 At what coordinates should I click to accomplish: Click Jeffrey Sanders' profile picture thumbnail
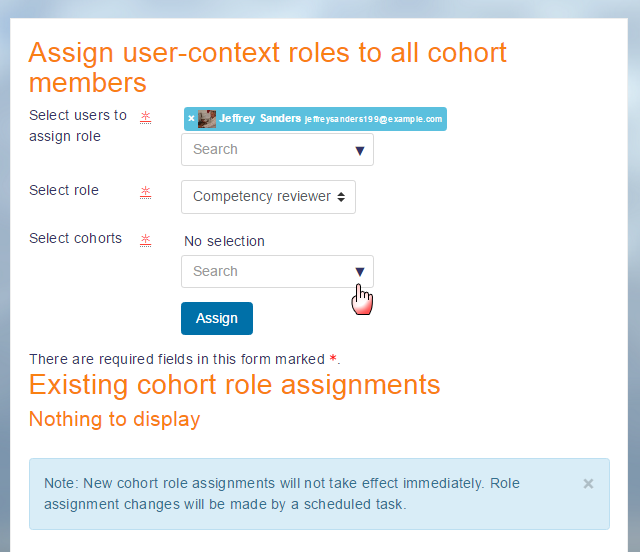[207, 118]
